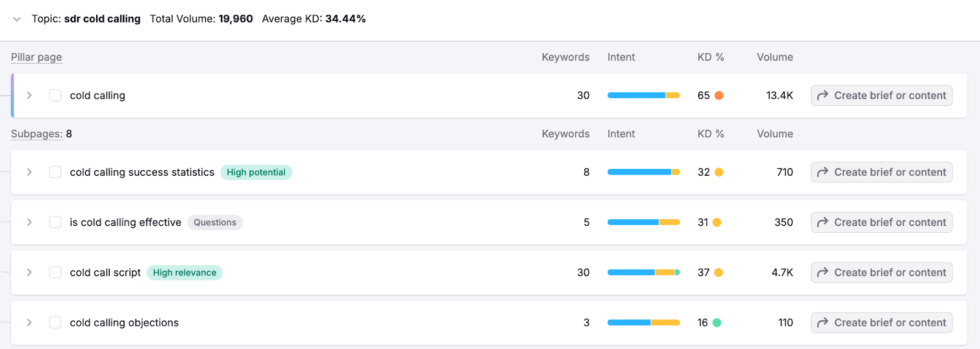
Task: Click the arrow icon in cold call script row
Action: click(x=823, y=272)
